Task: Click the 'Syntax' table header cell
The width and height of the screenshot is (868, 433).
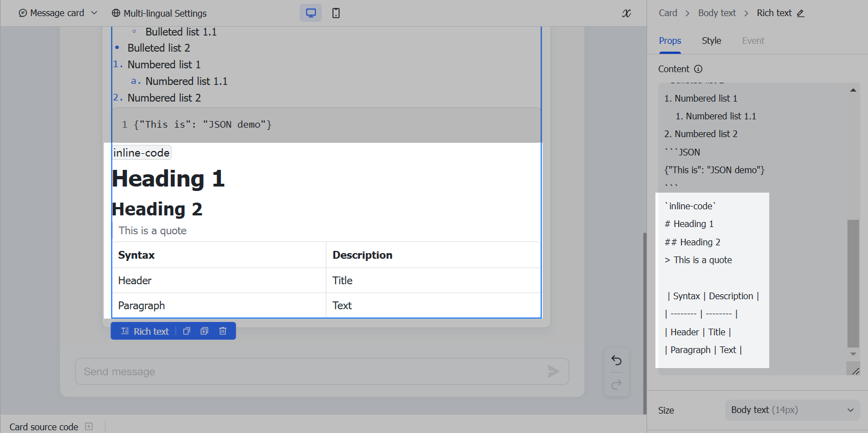Action: point(219,255)
